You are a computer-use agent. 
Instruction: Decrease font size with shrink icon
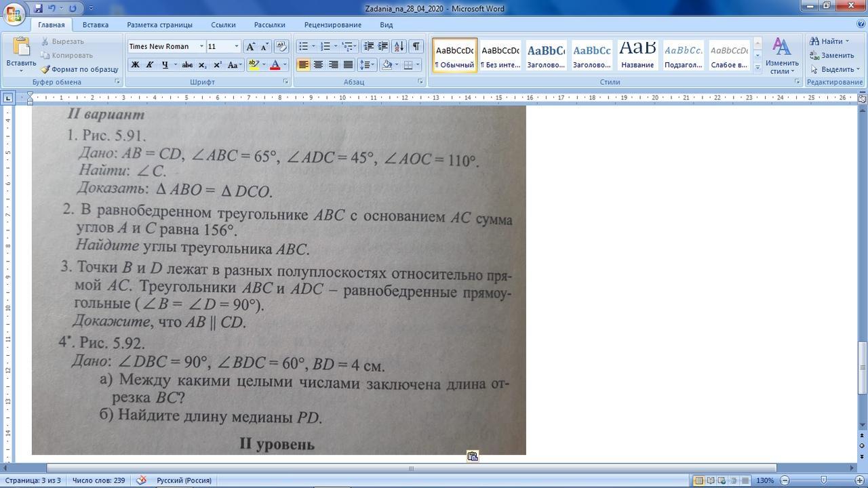click(x=264, y=46)
